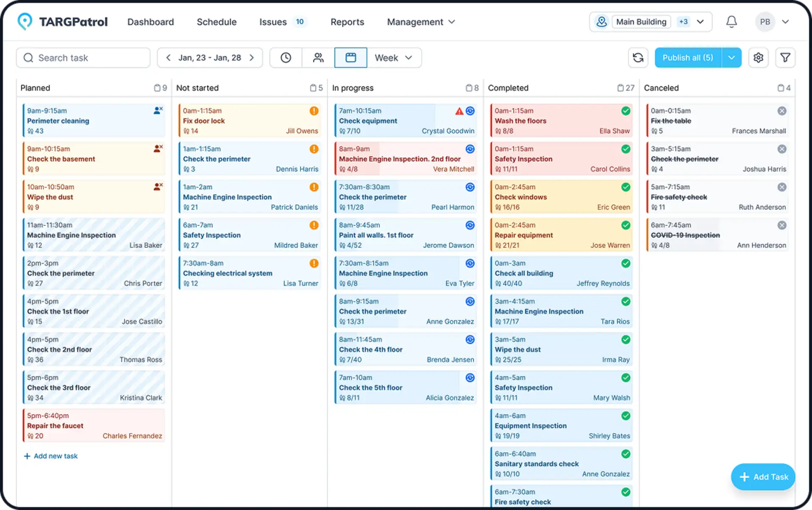
Task: Select the people view icon
Action: (318, 58)
